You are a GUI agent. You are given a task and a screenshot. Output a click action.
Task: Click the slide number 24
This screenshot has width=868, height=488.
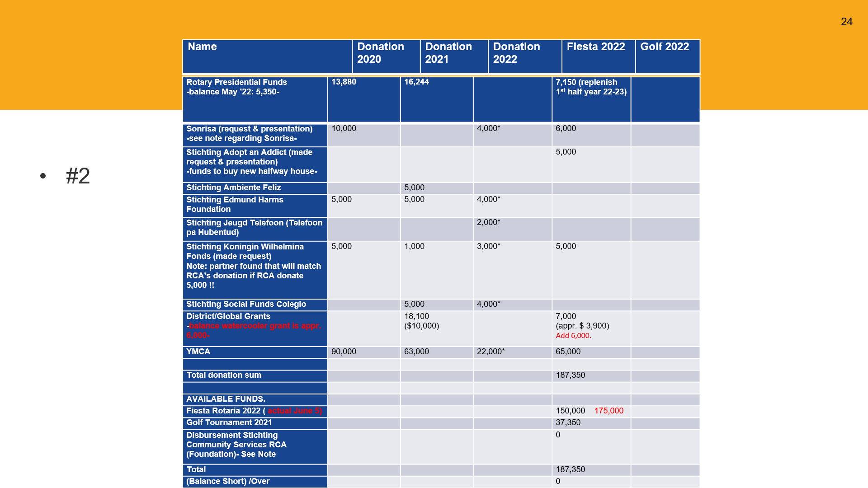[846, 22]
